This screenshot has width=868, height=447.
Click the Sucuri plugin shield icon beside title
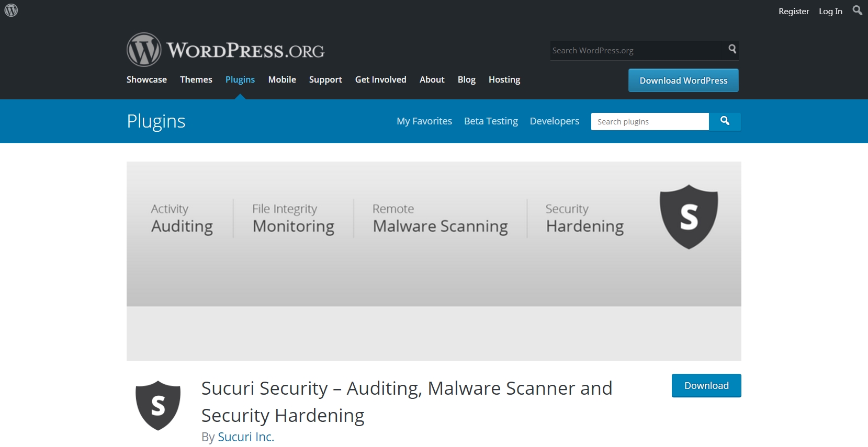158,406
